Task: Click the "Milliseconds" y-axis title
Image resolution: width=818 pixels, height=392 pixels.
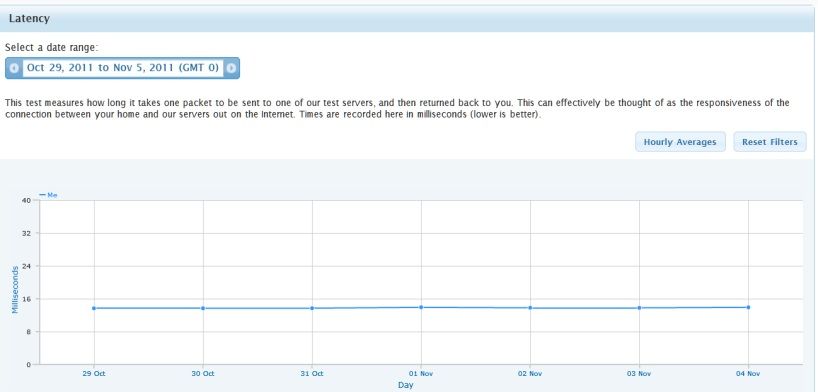Action: click(x=15, y=290)
